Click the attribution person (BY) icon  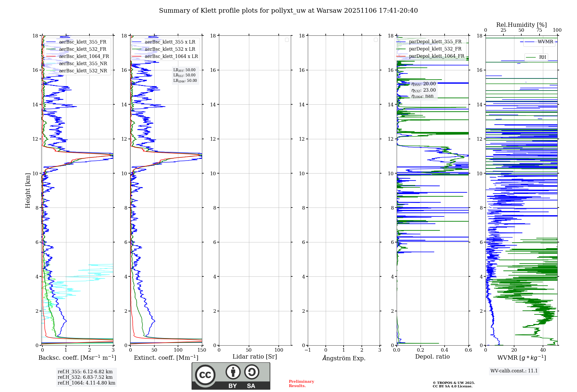(233, 372)
